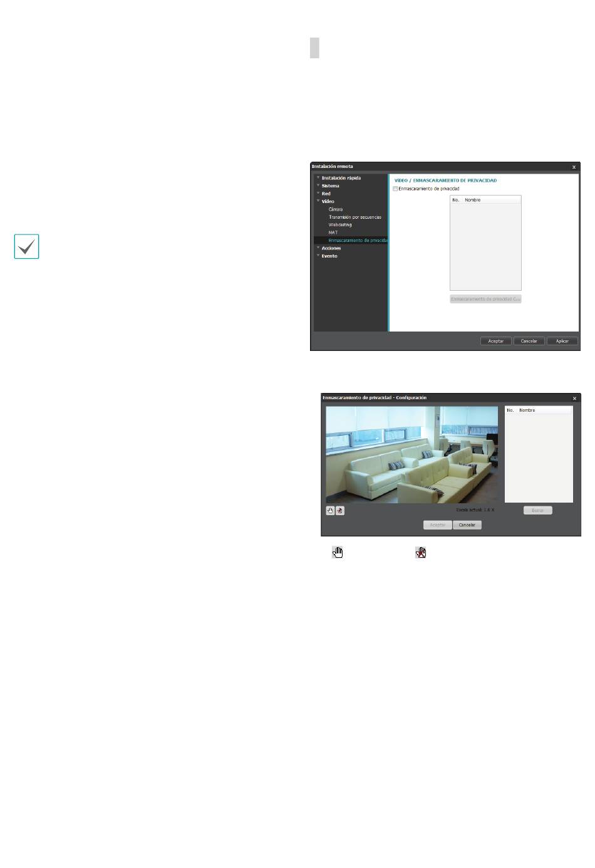Expand Instalación rápida in the tree

click(x=318, y=178)
